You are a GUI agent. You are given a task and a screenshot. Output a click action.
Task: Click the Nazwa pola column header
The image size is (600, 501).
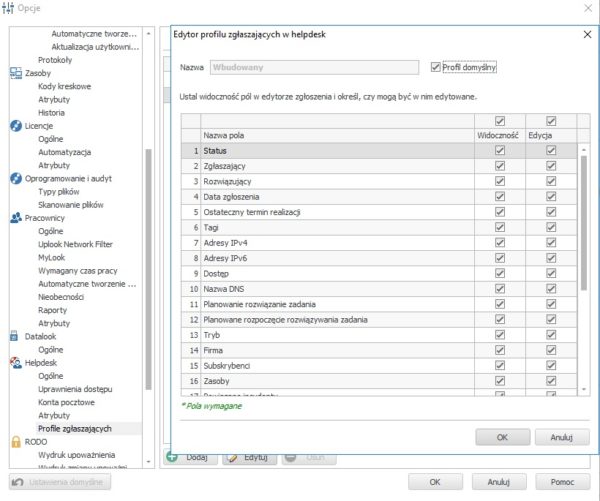point(337,135)
